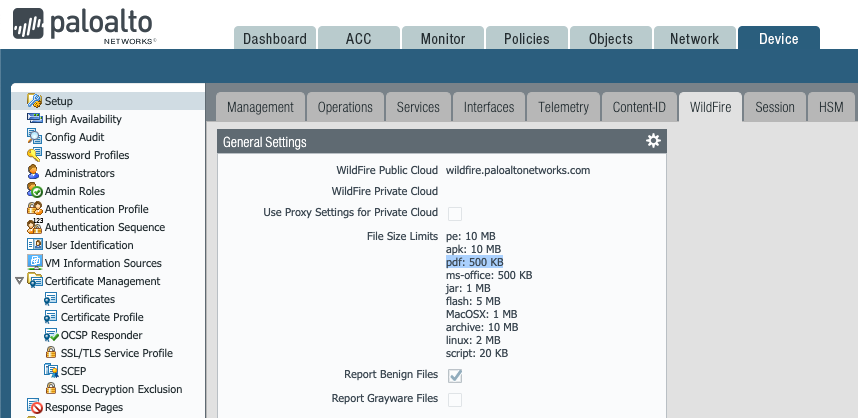Screen dimensions: 858x418
Task: Click the Response Pages icon
Action: click(34, 407)
